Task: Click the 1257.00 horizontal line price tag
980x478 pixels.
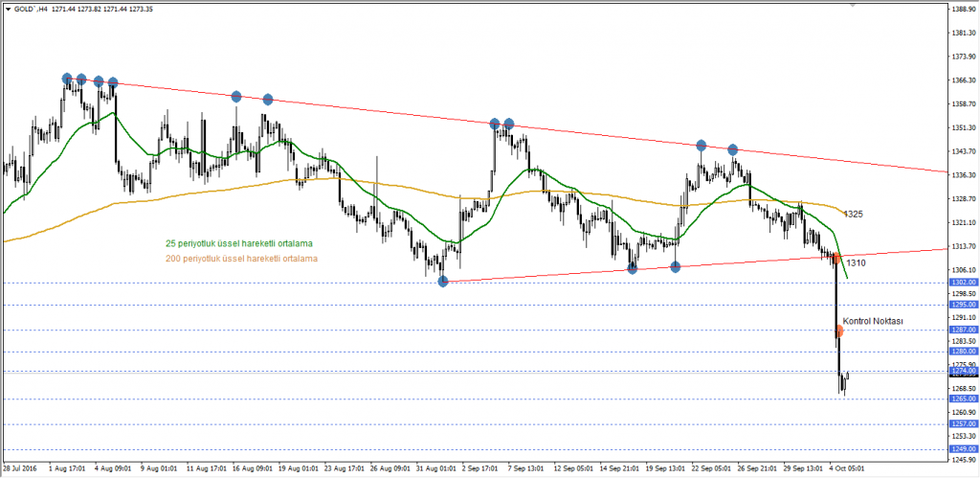Action: click(963, 423)
